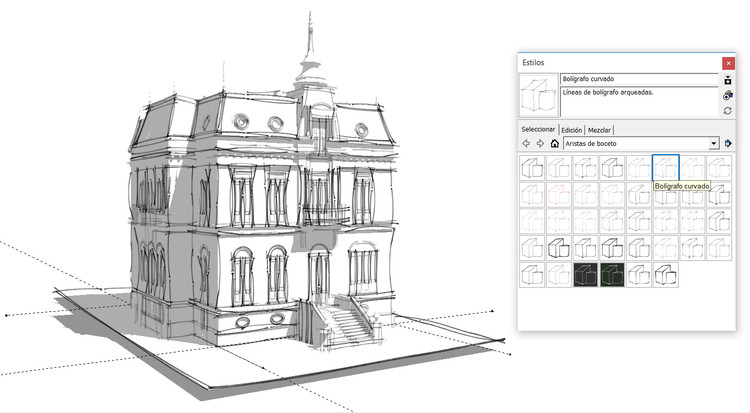This screenshot has width=750, height=413.
Task: Click the secondary selection pane icon
Action: point(728,78)
